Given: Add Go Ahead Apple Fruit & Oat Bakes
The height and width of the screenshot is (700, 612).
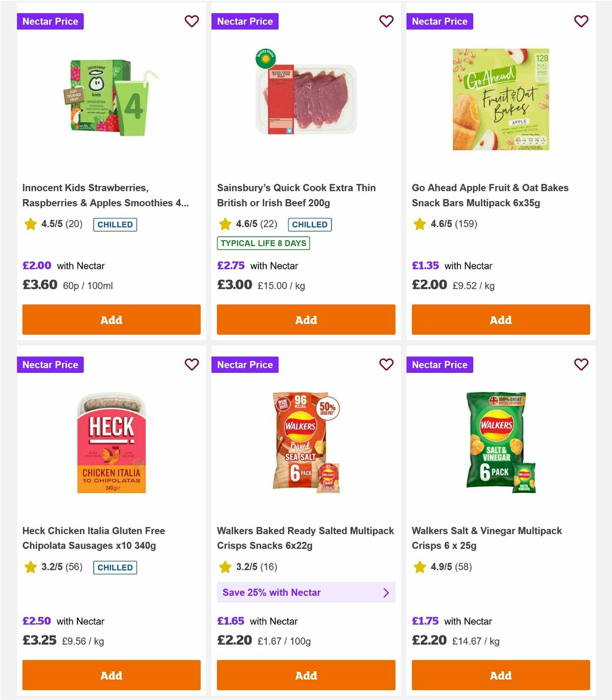Looking at the screenshot, I should 500,320.
